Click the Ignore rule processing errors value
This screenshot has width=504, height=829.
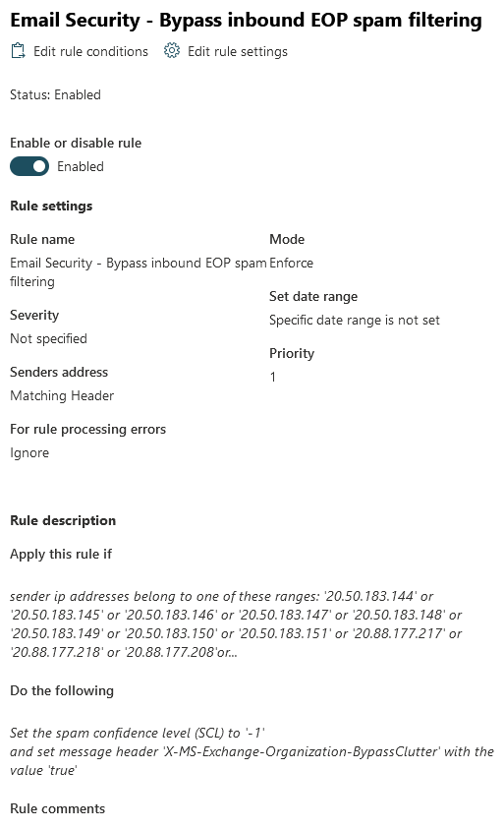point(29,452)
